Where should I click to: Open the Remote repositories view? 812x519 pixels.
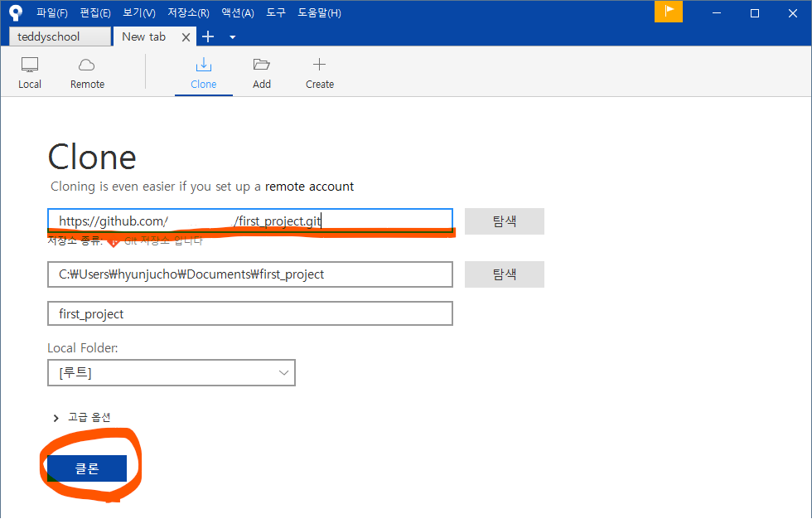(87, 73)
